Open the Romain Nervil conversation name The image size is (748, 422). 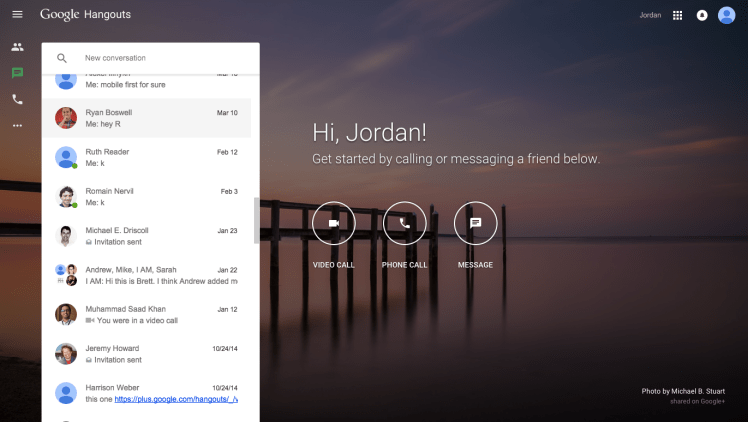[x=109, y=191]
